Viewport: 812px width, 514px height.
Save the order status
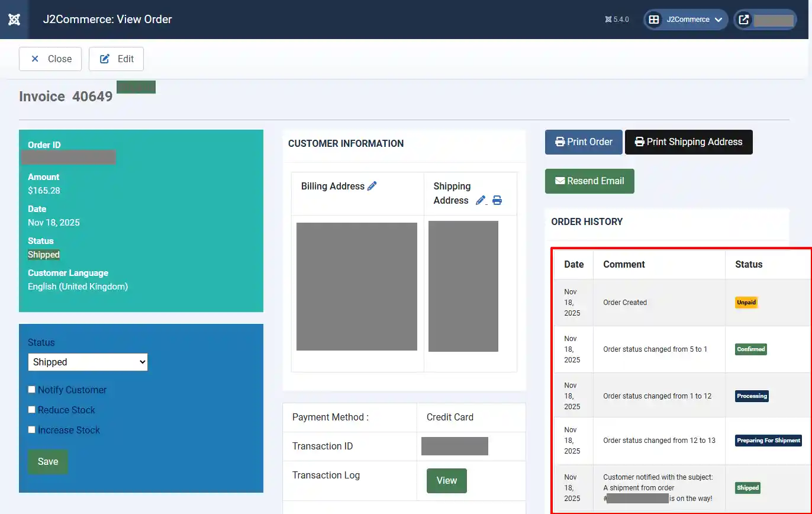48,462
